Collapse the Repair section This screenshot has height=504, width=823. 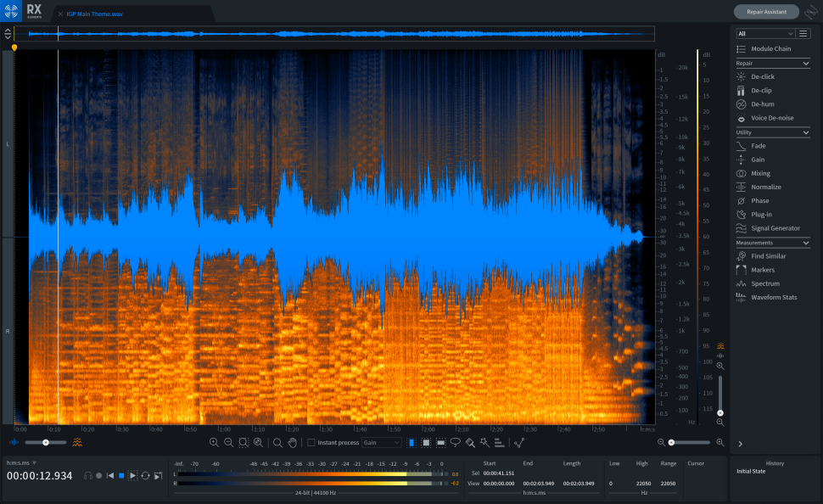coord(805,63)
